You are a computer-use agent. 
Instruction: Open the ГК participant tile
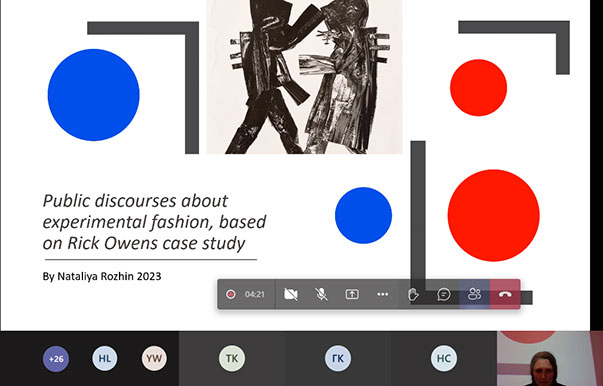(338, 359)
